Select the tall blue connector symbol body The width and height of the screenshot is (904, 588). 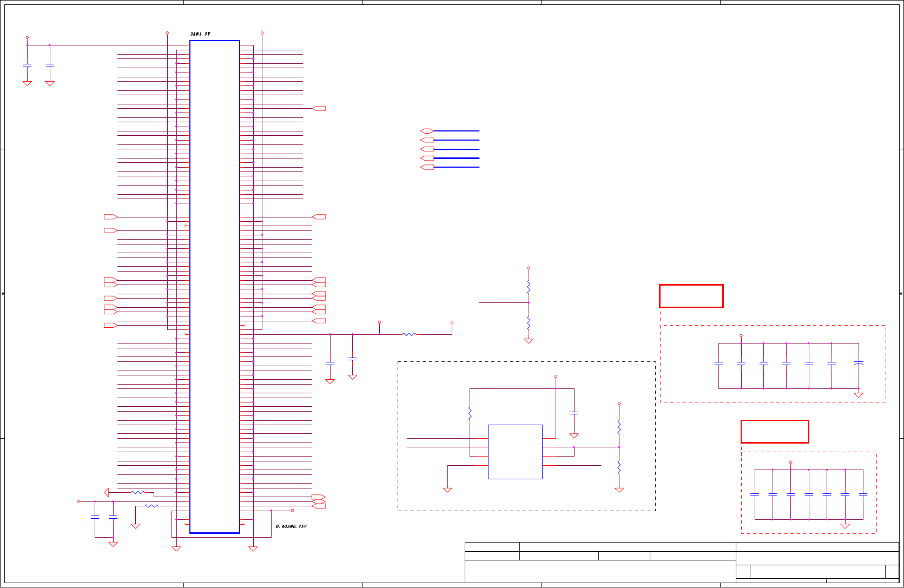[x=215, y=287]
